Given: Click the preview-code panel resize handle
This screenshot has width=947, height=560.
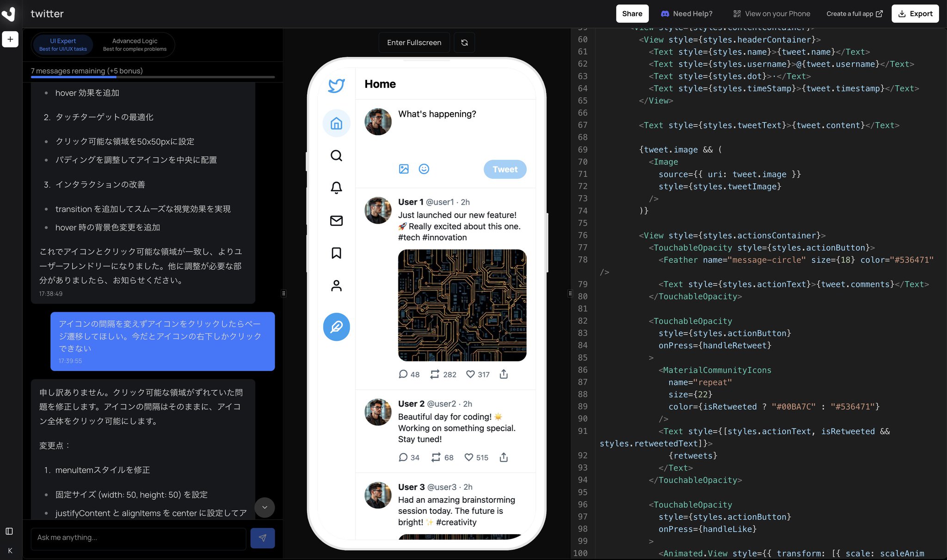Looking at the screenshot, I should click(570, 293).
